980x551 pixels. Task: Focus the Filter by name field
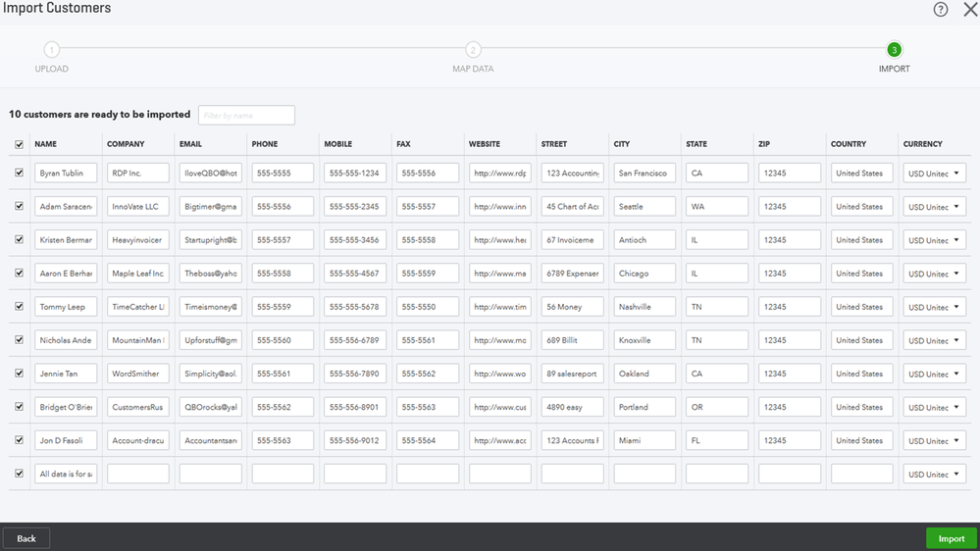coord(246,115)
